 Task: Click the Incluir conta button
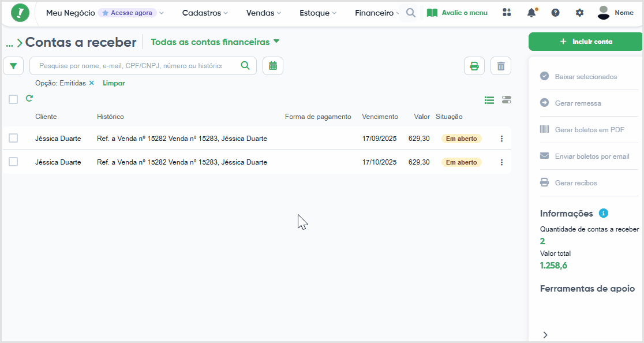point(585,42)
